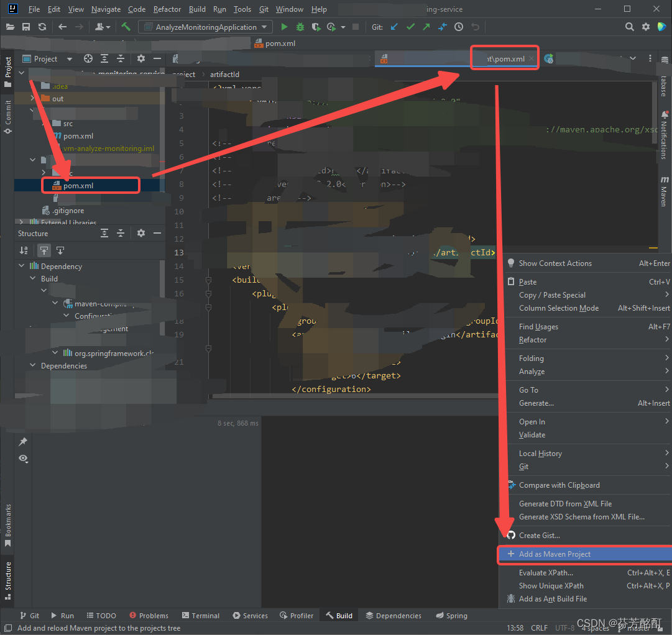Click the Open folder toolbar icon
The image size is (672, 635).
11,27
